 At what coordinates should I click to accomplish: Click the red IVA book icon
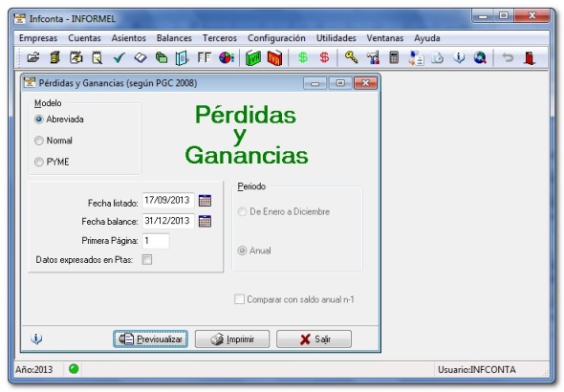pos(274,58)
